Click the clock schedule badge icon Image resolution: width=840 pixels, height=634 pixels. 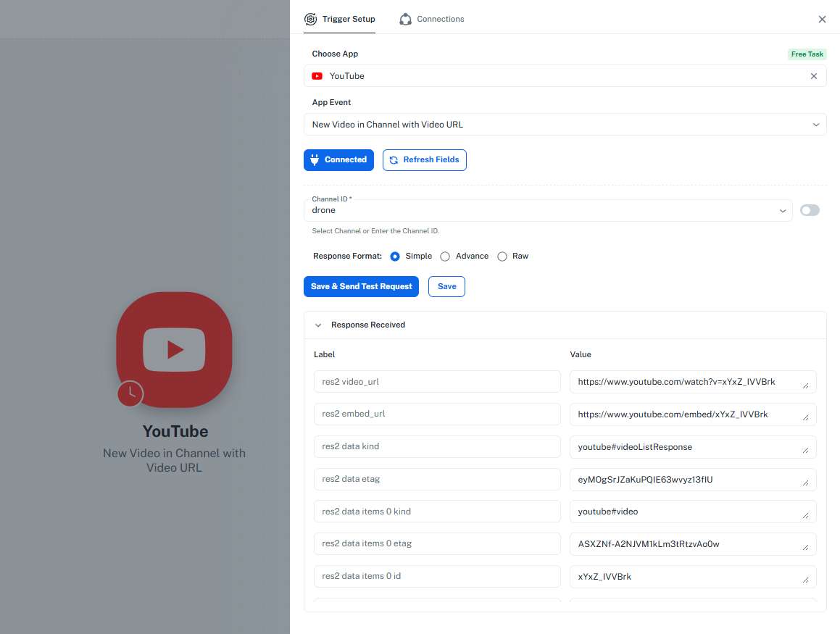click(x=130, y=393)
